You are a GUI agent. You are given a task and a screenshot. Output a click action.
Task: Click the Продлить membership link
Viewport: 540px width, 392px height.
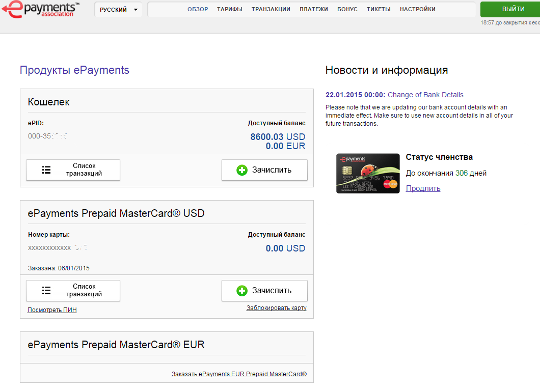[x=423, y=188]
